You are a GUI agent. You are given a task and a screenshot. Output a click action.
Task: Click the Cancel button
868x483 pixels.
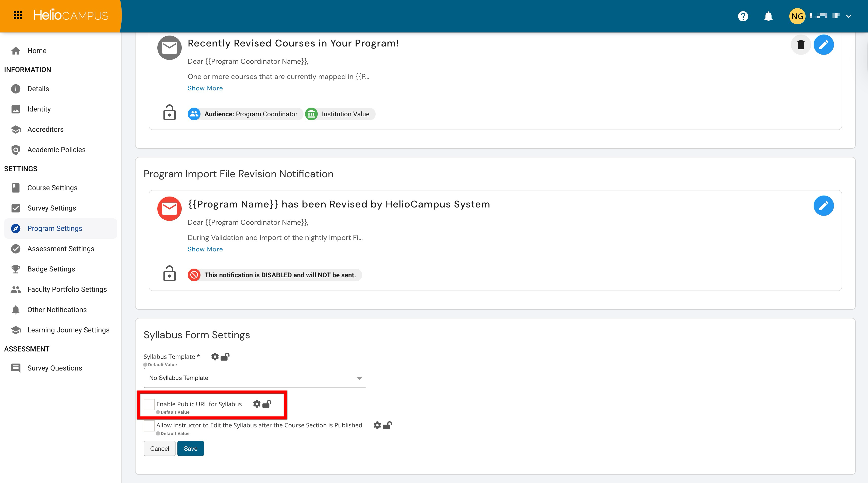(x=159, y=449)
